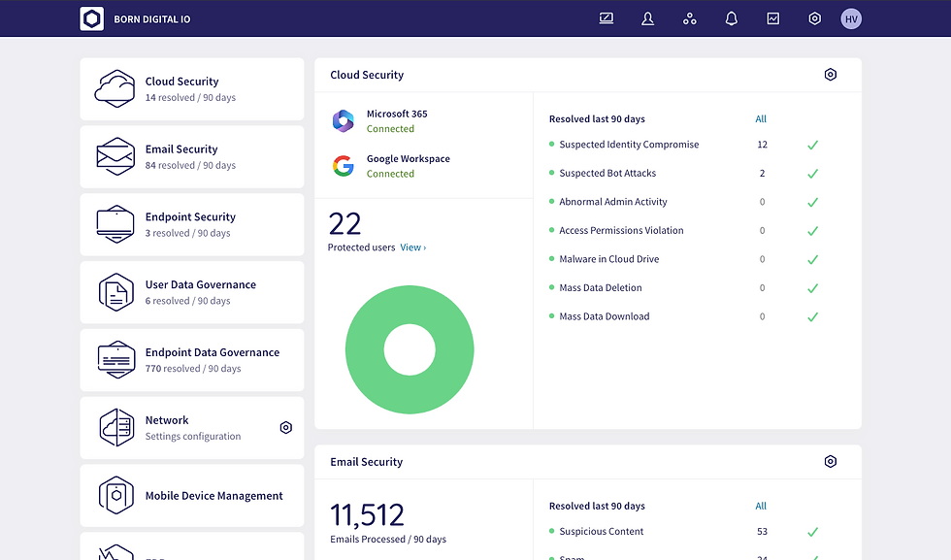
Task: Click the Google Workspace logo
Action: 344,166
